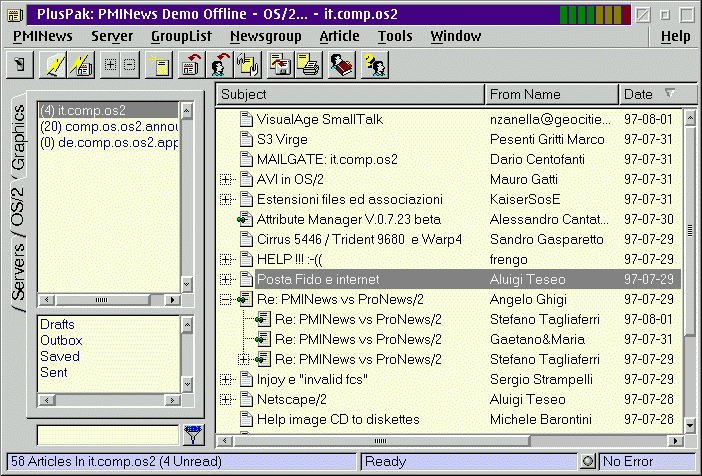Click the filter funnel icon
The image size is (702, 476).
(x=192, y=434)
